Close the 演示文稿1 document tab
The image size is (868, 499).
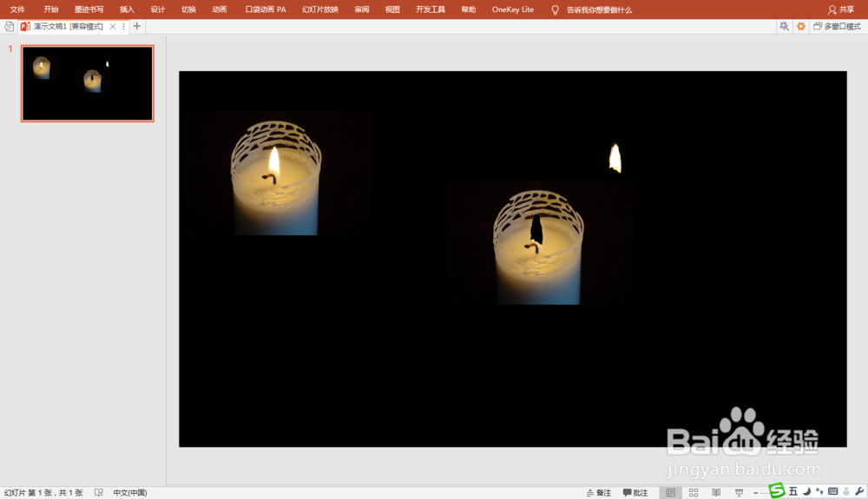pos(113,26)
